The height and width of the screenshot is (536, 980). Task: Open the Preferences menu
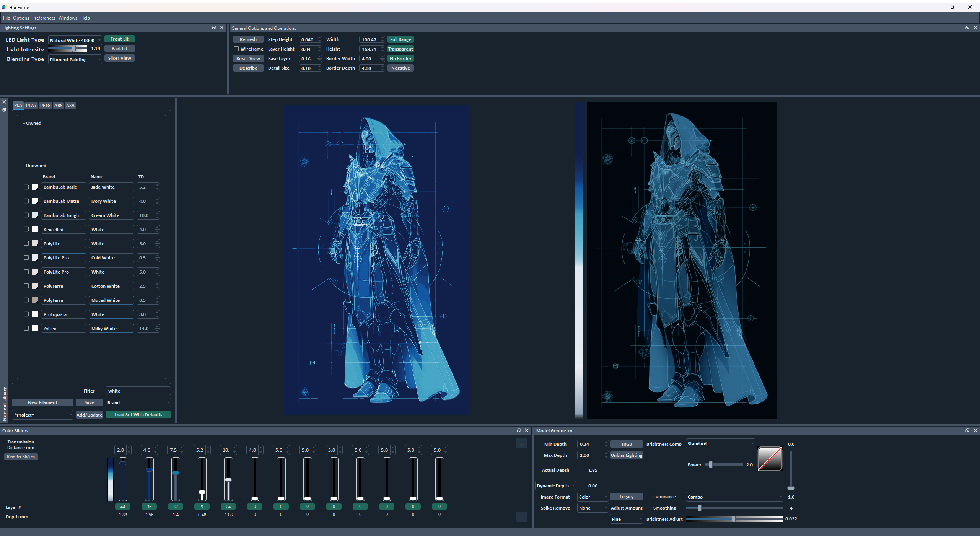point(44,18)
